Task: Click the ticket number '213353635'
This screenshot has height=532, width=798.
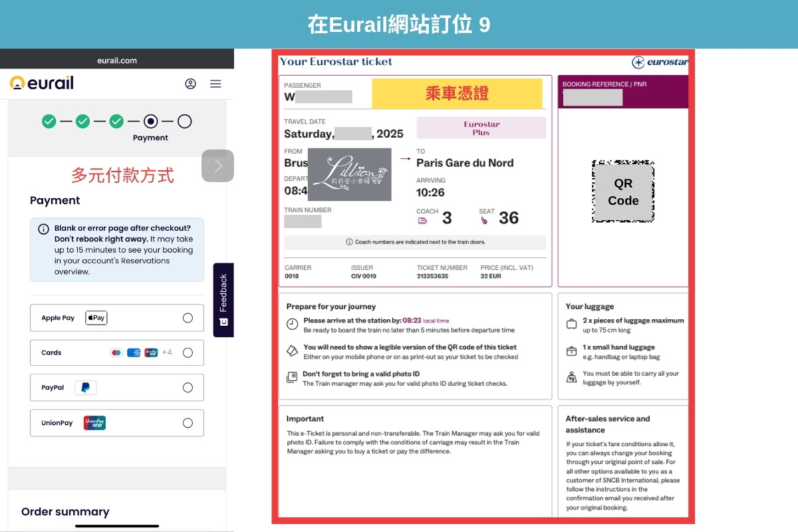Action: (x=432, y=276)
